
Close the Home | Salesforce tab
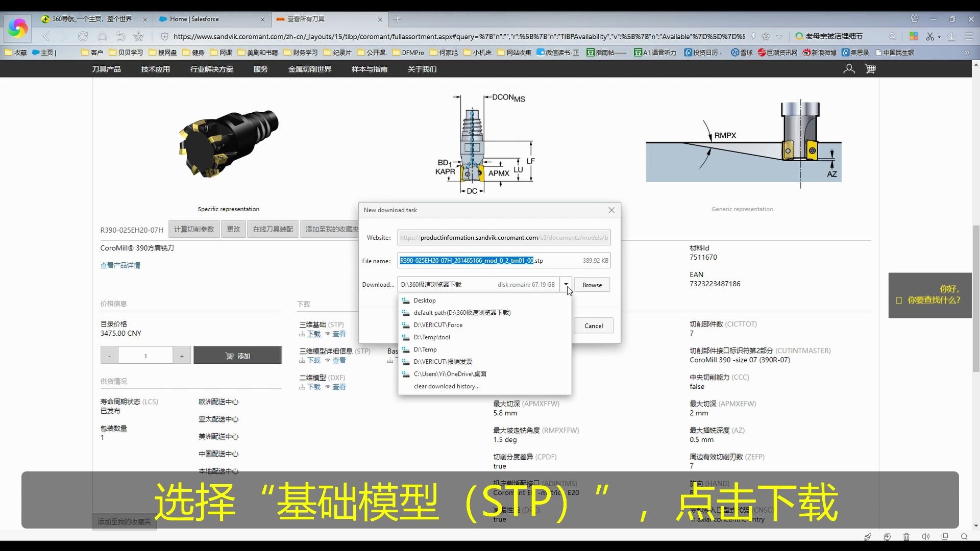(x=262, y=19)
